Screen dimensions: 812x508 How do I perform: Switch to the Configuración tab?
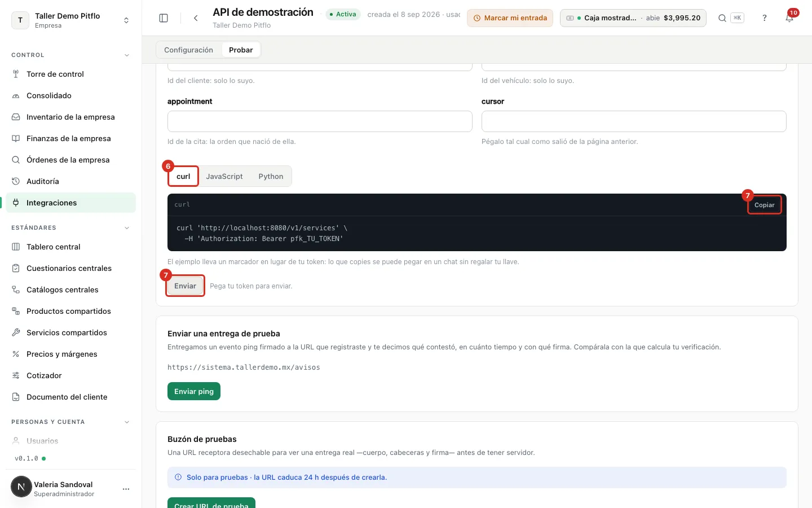188,50
